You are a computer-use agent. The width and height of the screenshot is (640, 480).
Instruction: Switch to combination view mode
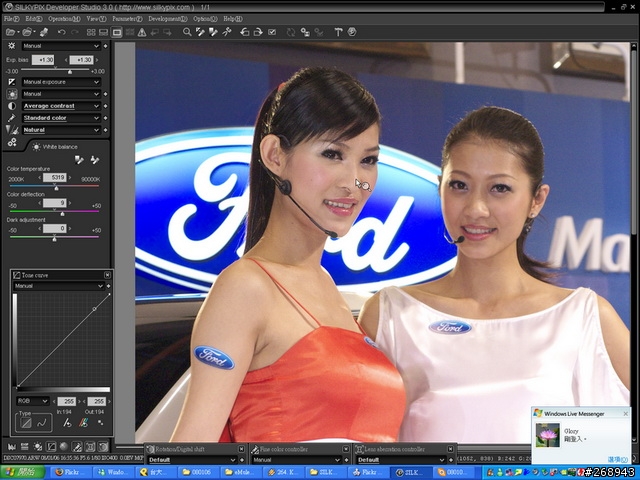(104, 32)
